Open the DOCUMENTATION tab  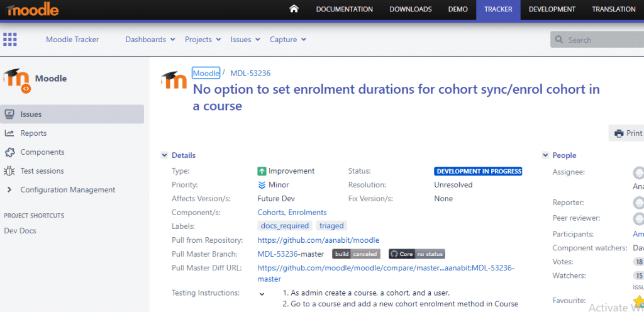pyautogui.click(x=345, y=9)
